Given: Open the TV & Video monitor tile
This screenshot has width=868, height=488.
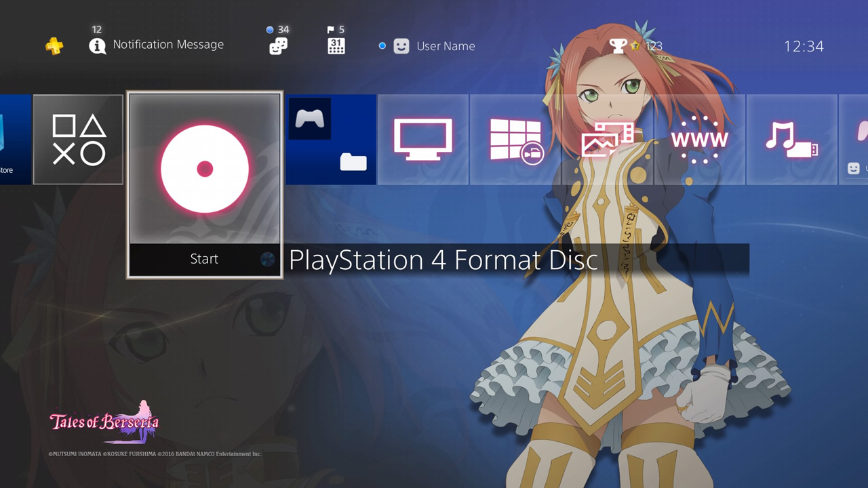Looking at the screenshot, I should coord(423,140).
